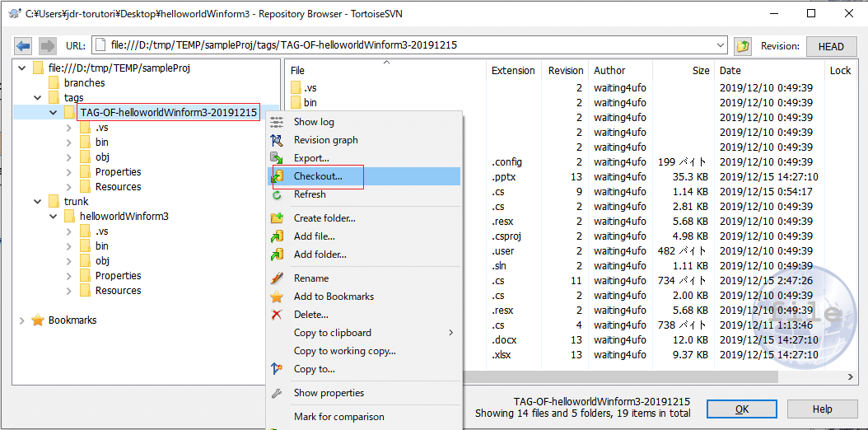This screenshot has width=868, height=430.
Task: Click the OK button
Action: click(742, 409)
